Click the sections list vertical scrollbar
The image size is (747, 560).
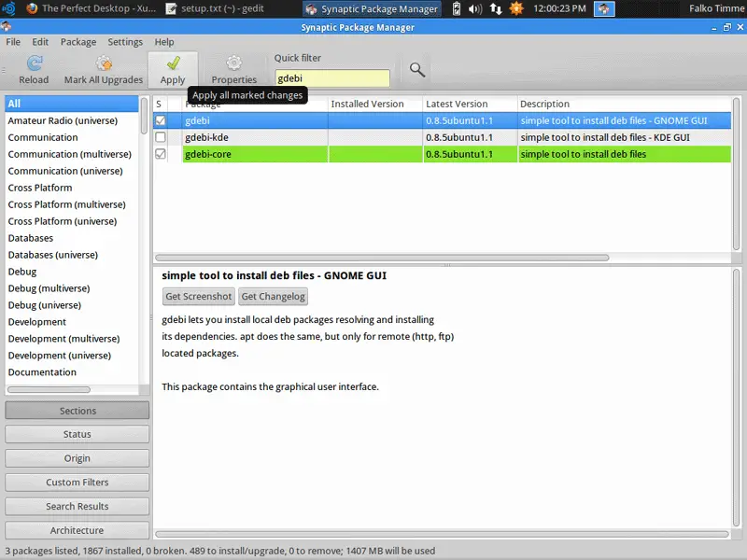click(144, 116)
